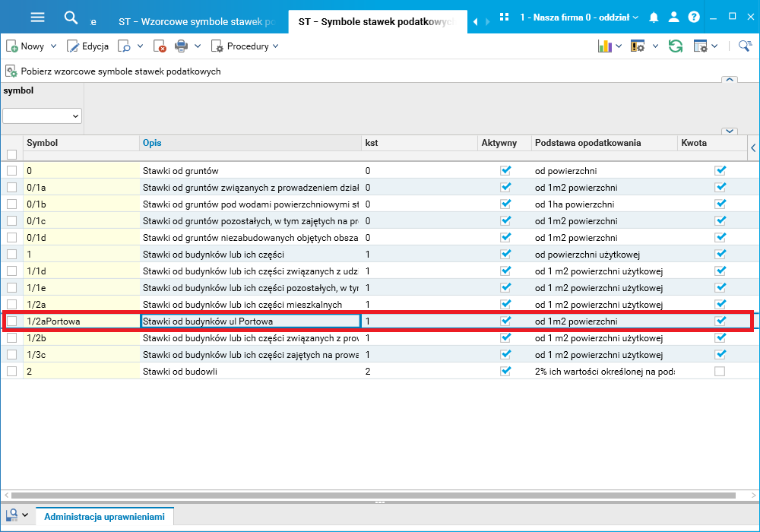Click '2% ich wartości określonej' cell
The width and height of the screenshot is (760, 532).
604,372
